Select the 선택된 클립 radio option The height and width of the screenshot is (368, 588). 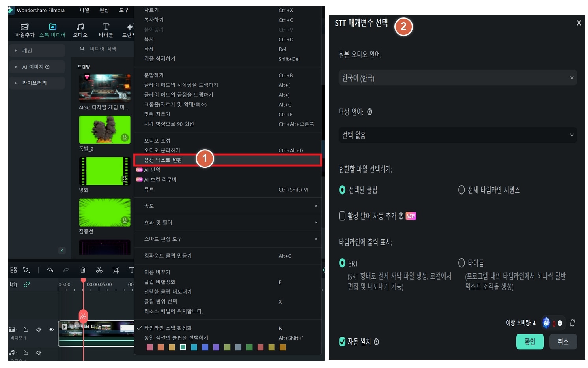pos(342,190)
